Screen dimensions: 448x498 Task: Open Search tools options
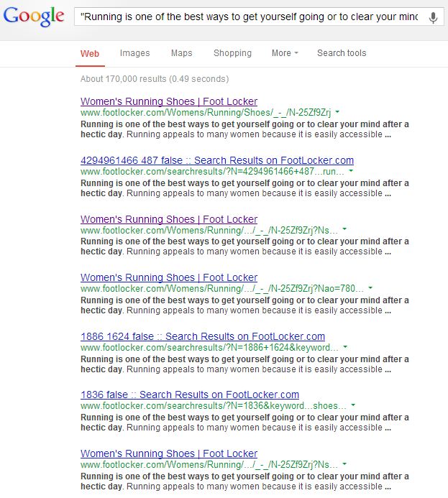click(342, 53)
